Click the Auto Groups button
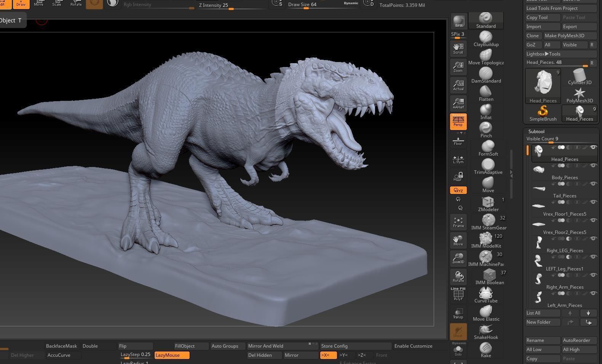602x364 pixels. pos(228,346)
